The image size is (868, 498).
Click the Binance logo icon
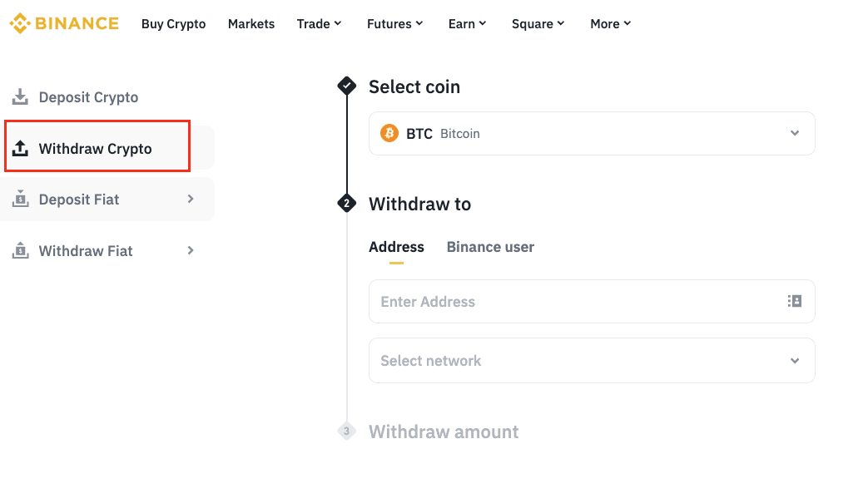20,23
